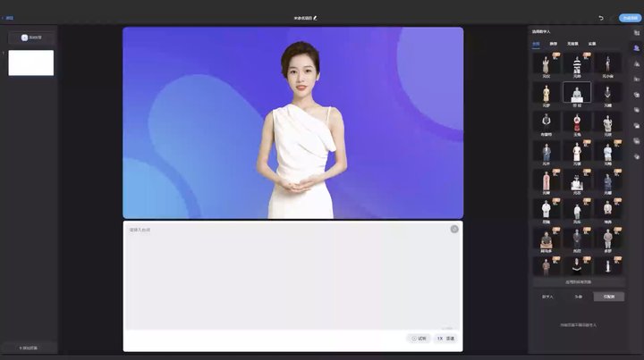The height and width of the screenshot is (360, 644).
Task: Click the undo arrow icon in top bar
Action: [601, 17]
